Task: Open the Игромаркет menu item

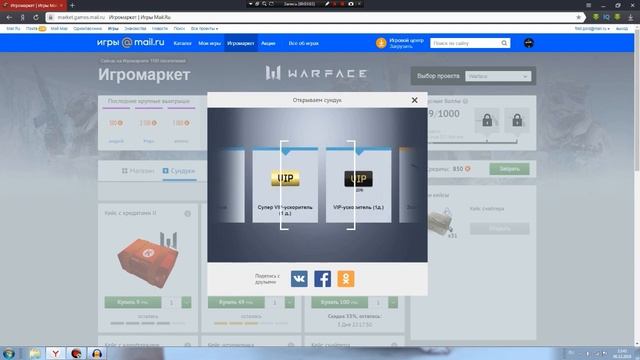Action: tap(241, 43)
